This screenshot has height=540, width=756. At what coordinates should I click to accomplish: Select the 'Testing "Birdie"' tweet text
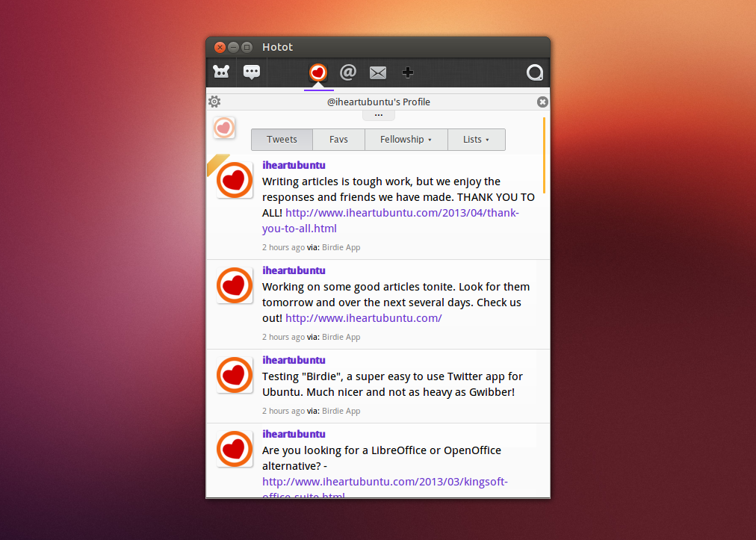[x=392, y=384]
